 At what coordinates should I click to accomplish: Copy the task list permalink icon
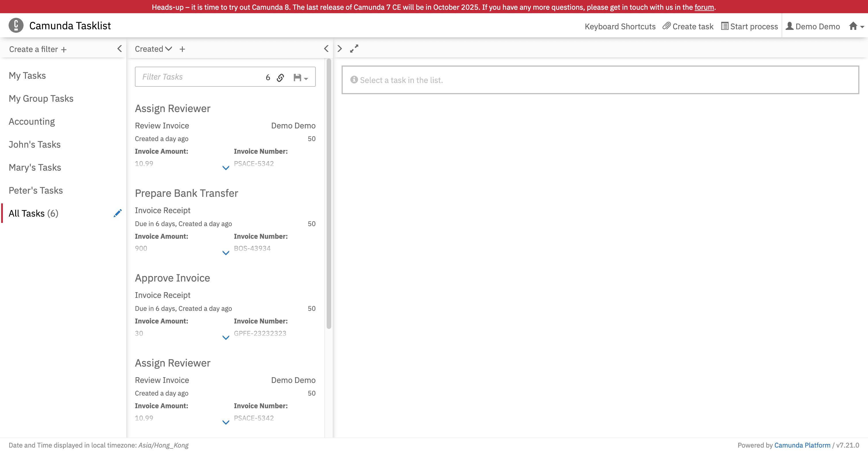coord(280,77)
